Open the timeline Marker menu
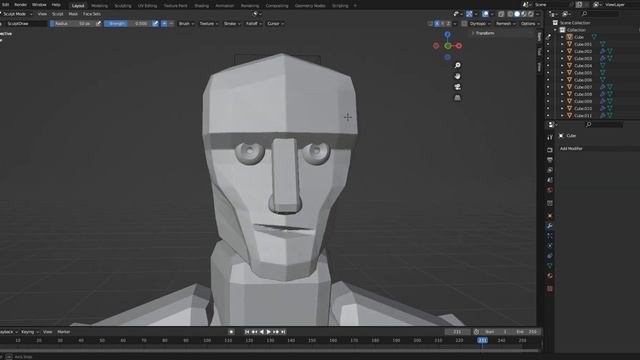Viewport: 640px width, 360px height. coord(64,332)
